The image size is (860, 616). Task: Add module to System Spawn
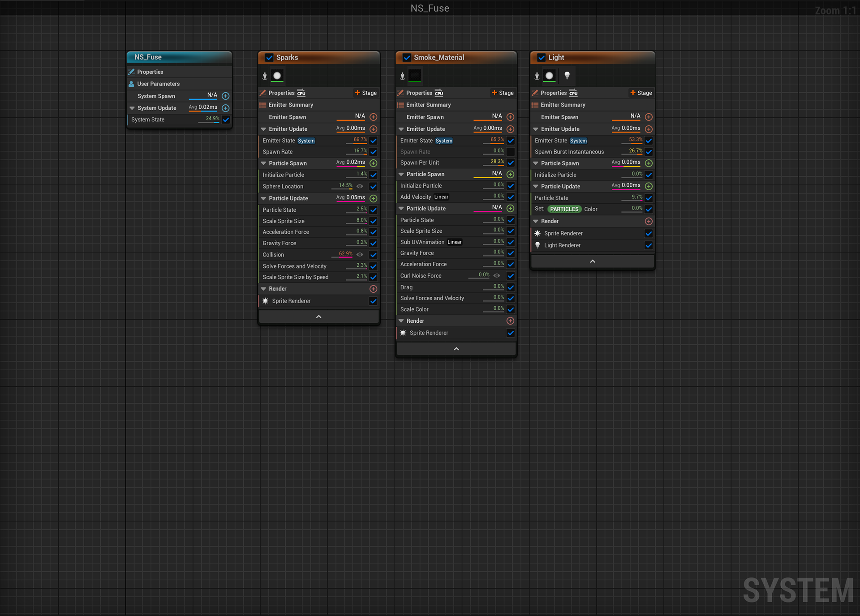pos(226,96)
